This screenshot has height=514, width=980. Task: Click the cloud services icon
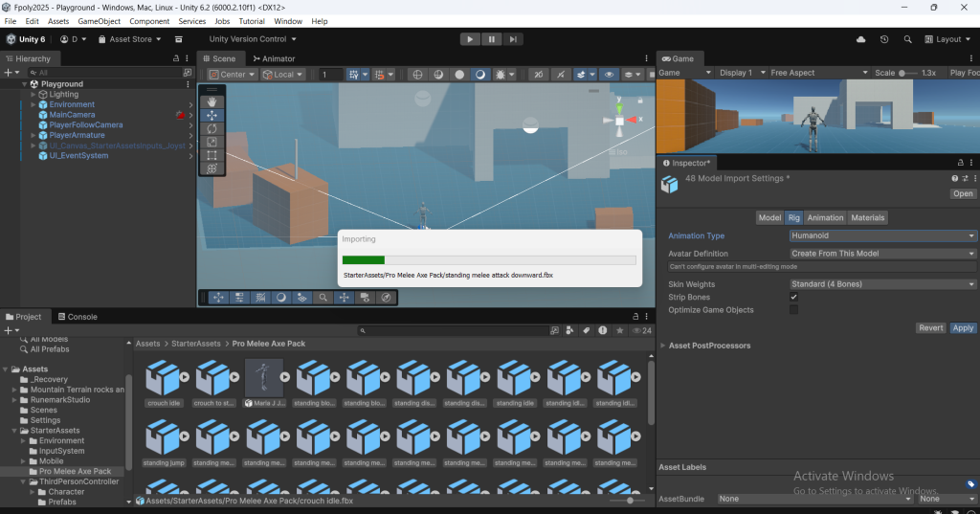(x=860, y=39)
